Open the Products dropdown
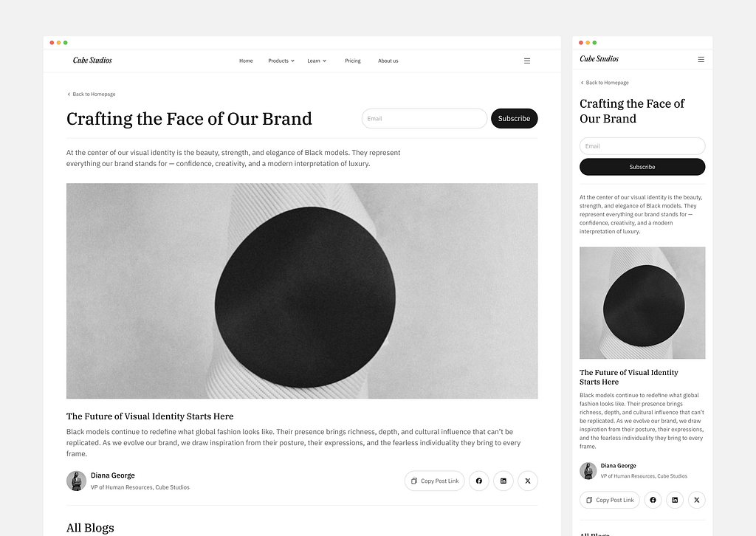This screenshot has width=756, height=536. point(281,61)
